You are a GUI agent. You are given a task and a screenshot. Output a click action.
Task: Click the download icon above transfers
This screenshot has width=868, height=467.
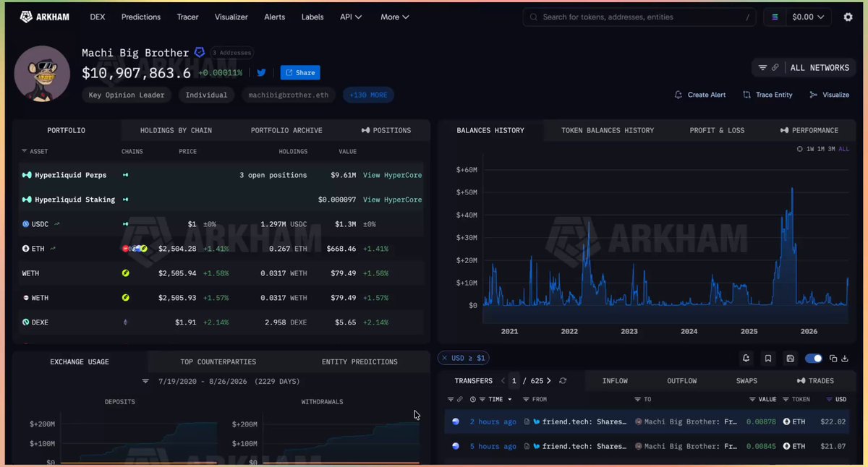pos(846,358)
